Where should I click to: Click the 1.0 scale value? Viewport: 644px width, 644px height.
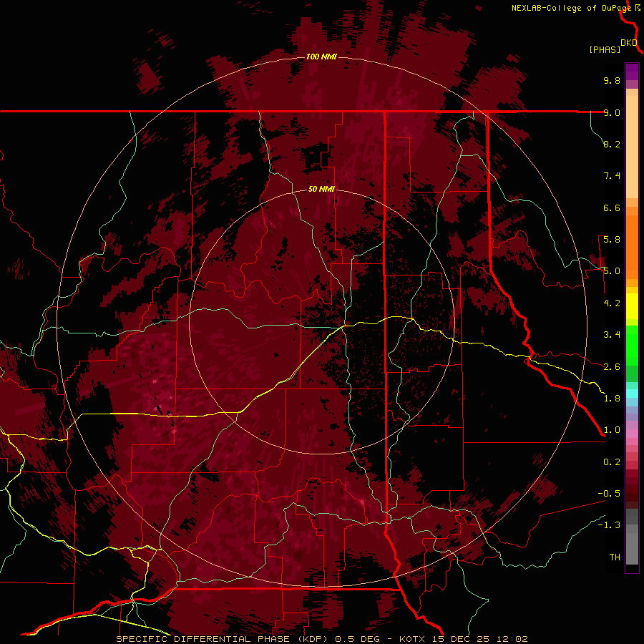coord(612,430)
